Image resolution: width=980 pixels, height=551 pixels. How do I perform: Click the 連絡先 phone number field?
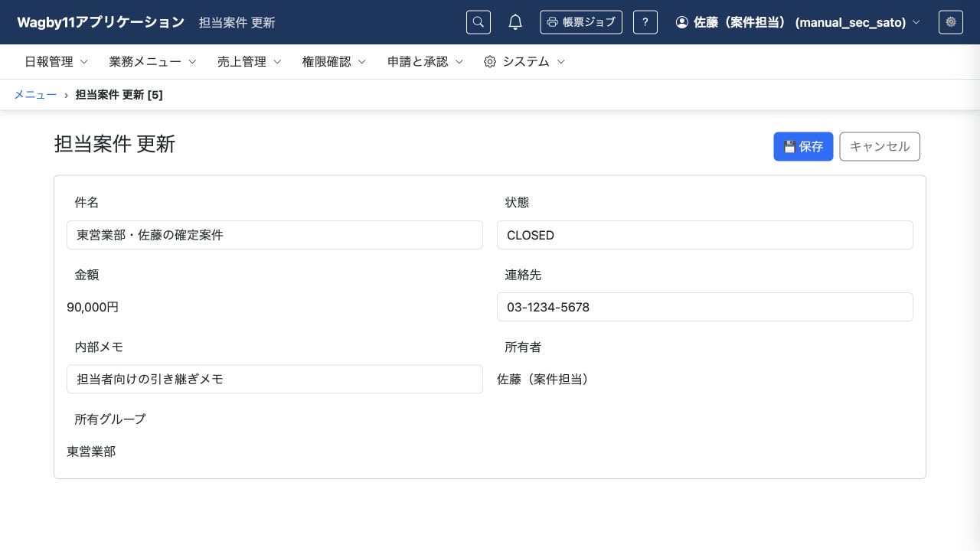pyautogui.click(x=705, y=307)
